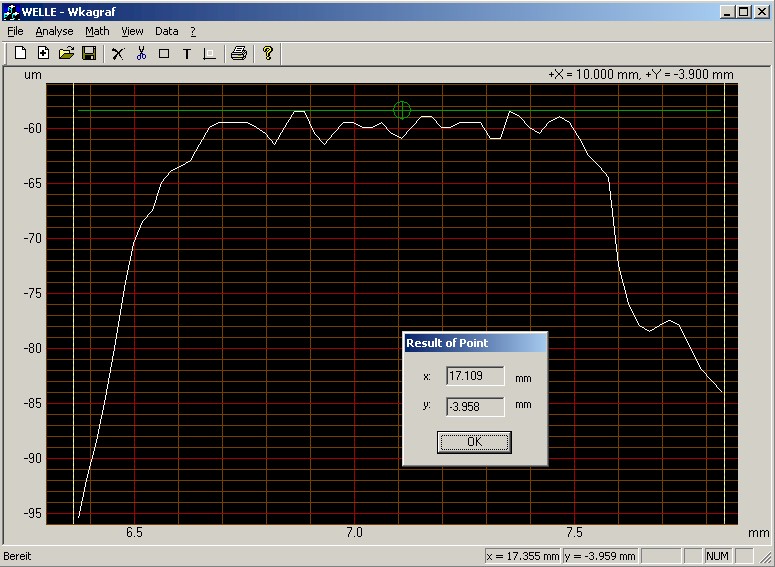Open the Analyse menu
The height and width of the screenshot is (567, 775).
click(x=54, y=31)
